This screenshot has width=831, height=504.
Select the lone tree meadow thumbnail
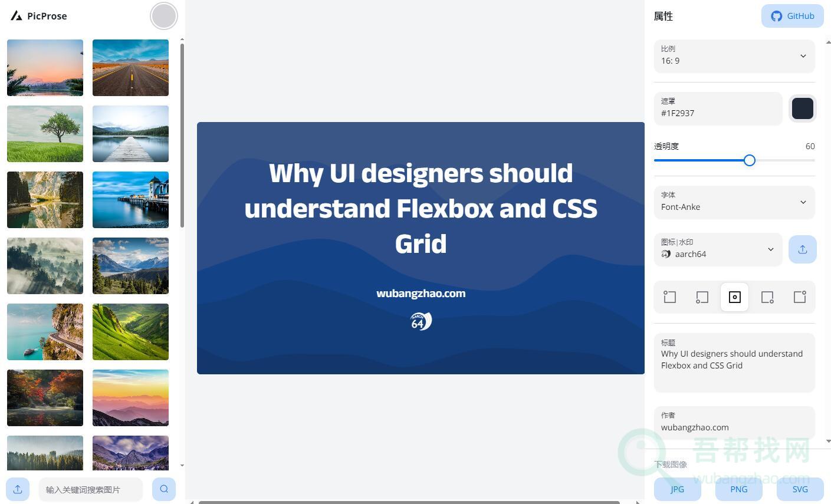tap(45, 134)
